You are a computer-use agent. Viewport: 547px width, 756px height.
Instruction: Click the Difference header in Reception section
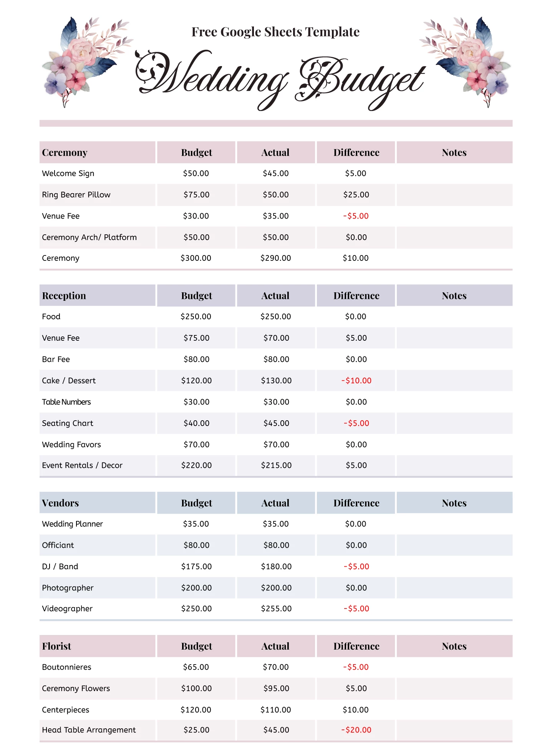click(356, 295)
